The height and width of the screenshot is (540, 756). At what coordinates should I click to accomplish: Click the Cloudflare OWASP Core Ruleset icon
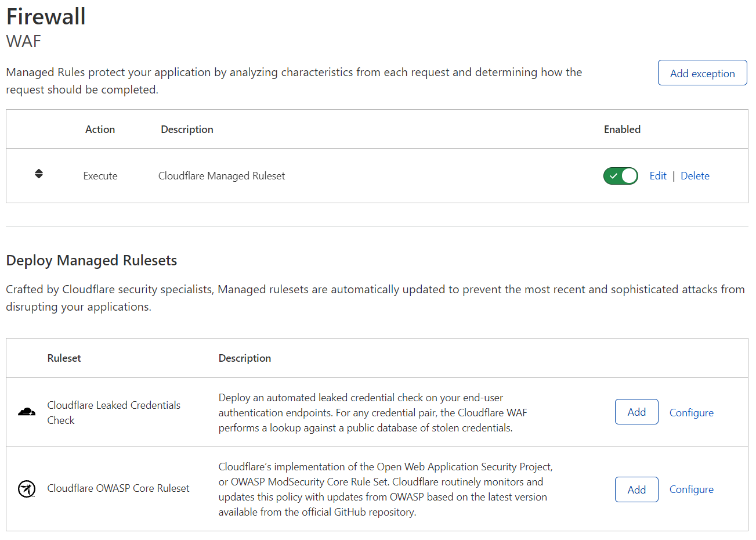(26, 489)
